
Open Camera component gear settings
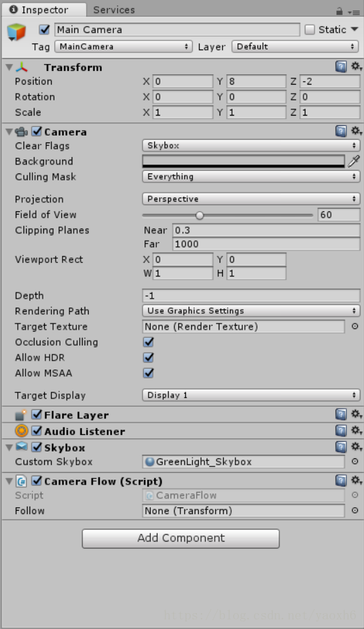point(356,131)
